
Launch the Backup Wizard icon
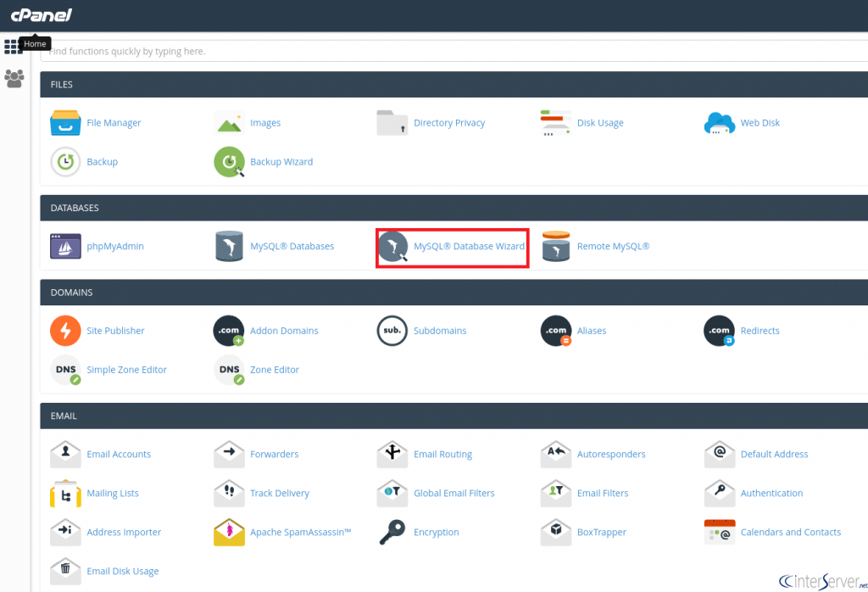point(229,162)
